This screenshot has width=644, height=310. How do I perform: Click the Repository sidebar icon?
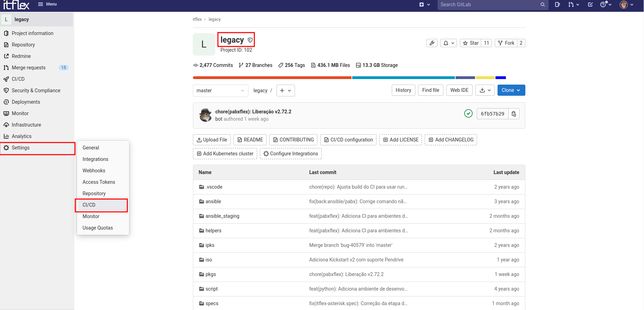click(6, 45)
